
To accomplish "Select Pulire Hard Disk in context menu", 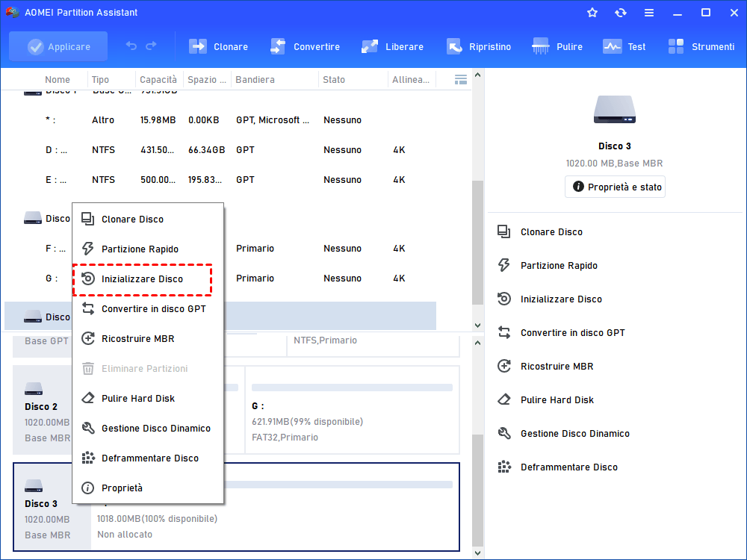I will [x=148, y=398].
